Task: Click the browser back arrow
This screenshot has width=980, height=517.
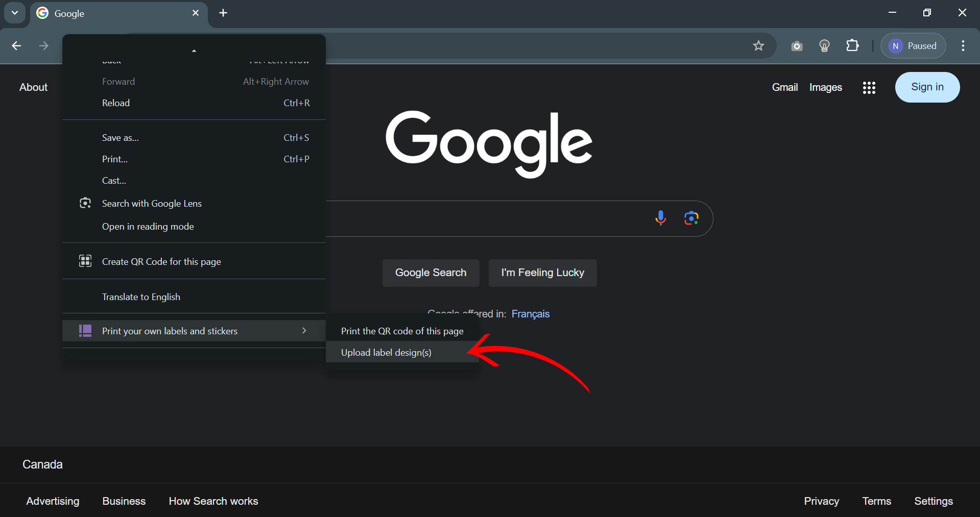Action: 16,46
